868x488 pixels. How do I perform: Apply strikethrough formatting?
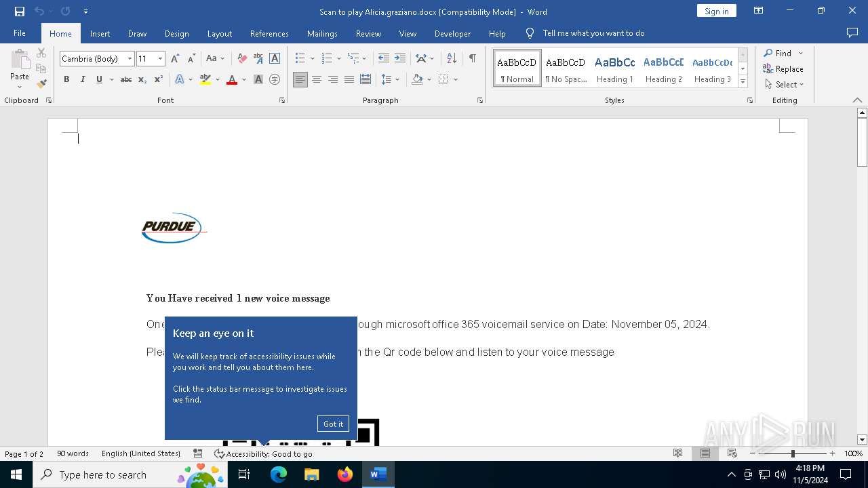tap(126, 79)
